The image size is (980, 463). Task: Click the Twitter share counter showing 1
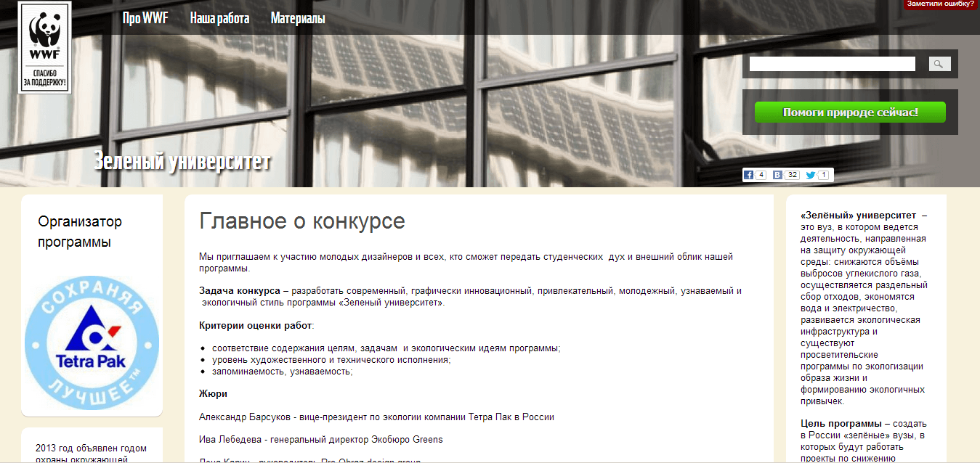pyautogui.click(x=823, y=175)
